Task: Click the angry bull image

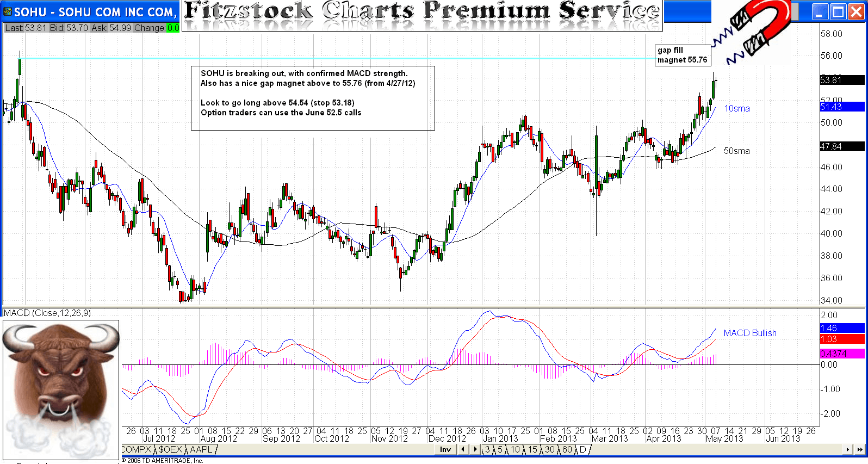Action: pyautogui.click(x=61, y=390)
